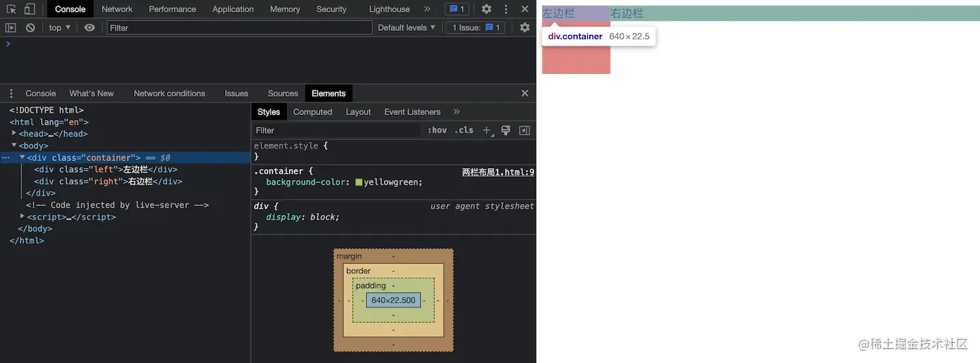
Task: Open the issues badge with 1 message
Action: point(456,9)
